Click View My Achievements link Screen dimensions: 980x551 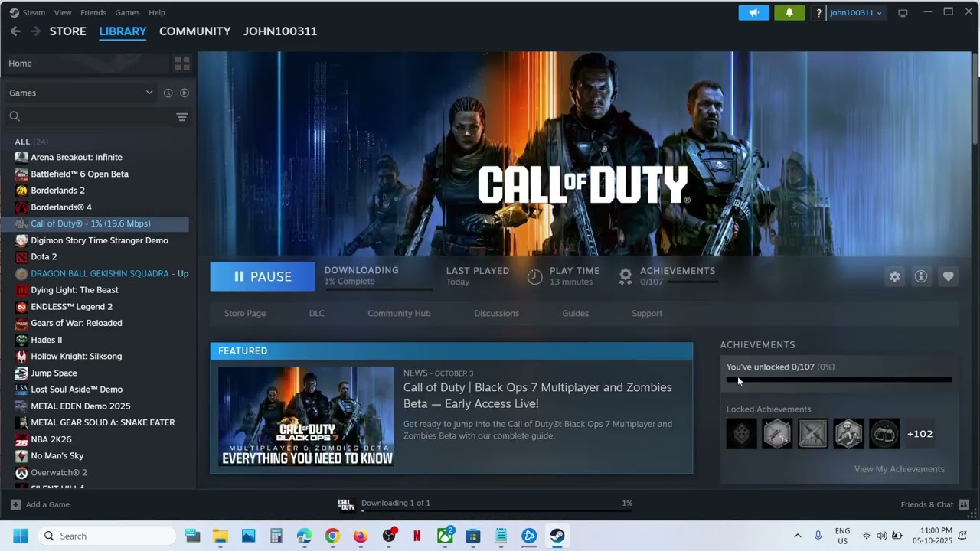click(900, 469)
